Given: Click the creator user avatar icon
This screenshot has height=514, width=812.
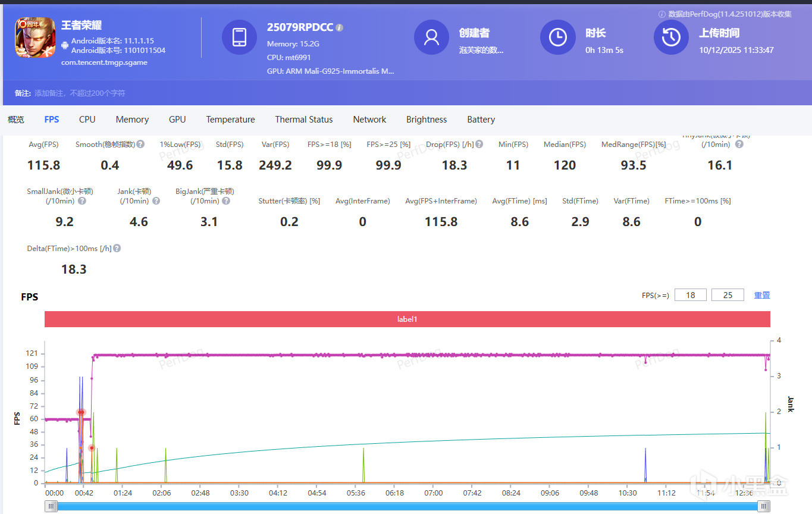Looking at the screenshot, I should [431, 37].
